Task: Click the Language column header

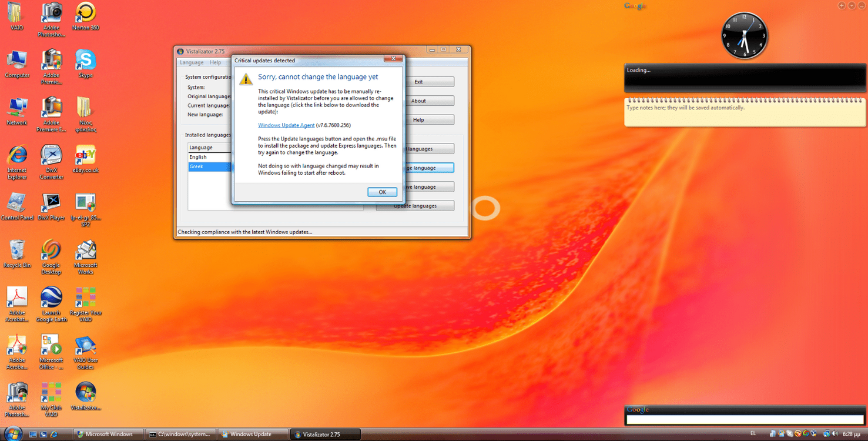Action: [x=210, y=148]
